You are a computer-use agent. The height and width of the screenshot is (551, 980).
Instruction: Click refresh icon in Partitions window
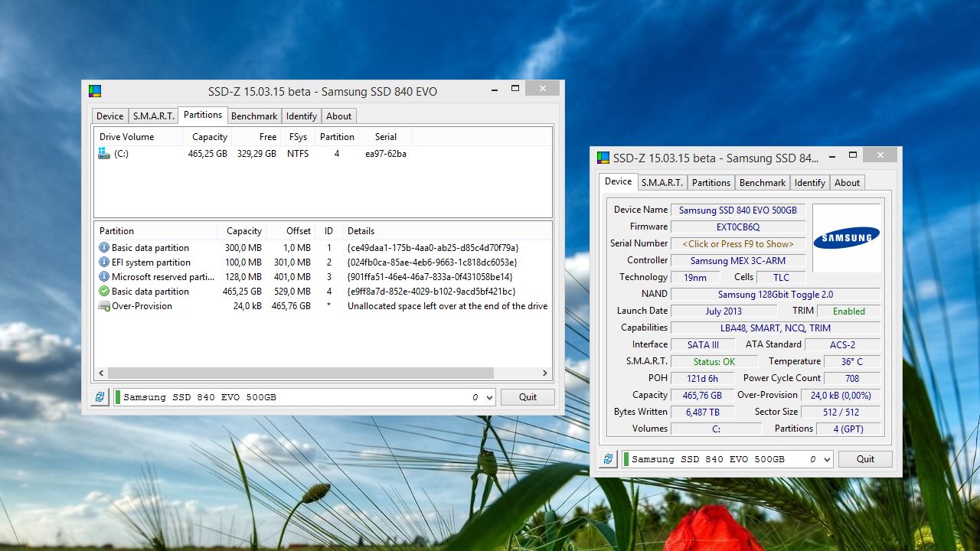tap(100, 397)
